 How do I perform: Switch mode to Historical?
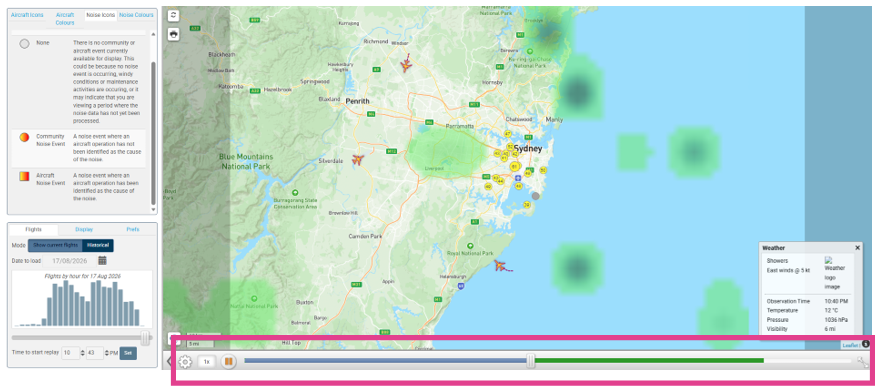click(x=98, y=246)
